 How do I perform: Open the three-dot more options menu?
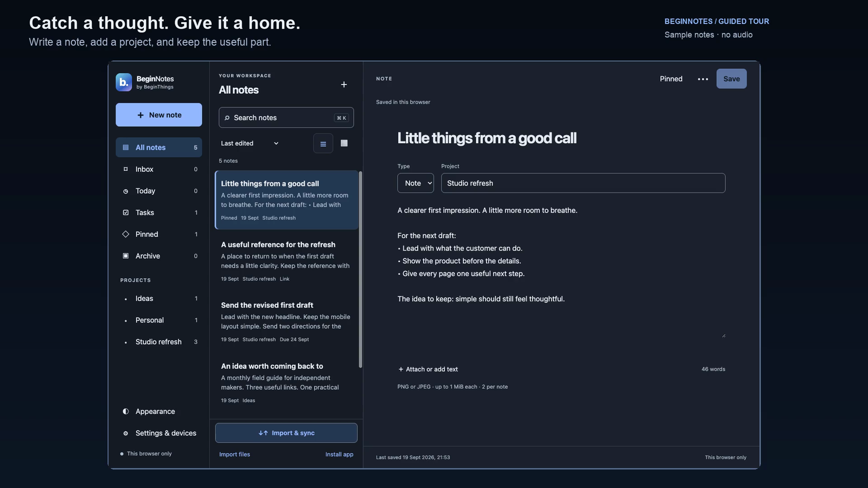coord(703,79)
